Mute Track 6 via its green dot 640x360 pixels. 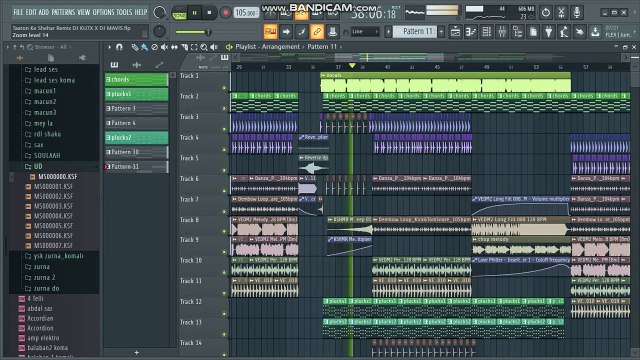click(x=224, y=191)
